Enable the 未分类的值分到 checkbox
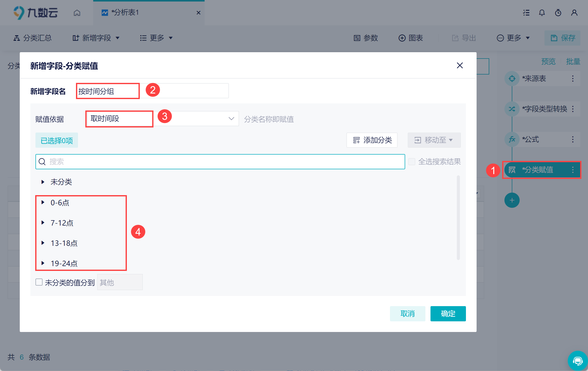Image resolution: width=588 pixels, height=371 pixels. 39,282
